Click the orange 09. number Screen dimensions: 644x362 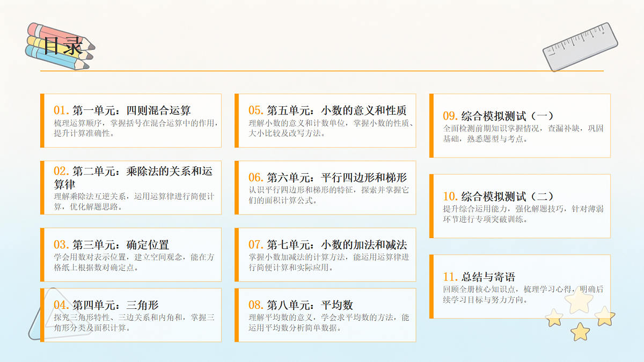tap(451, 116)
